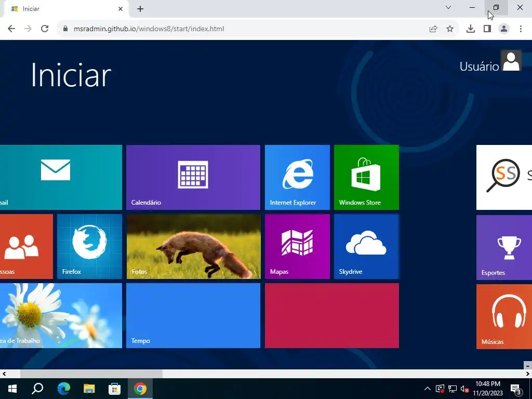Click the zoom-out minus button at corner

coord(528,366)
